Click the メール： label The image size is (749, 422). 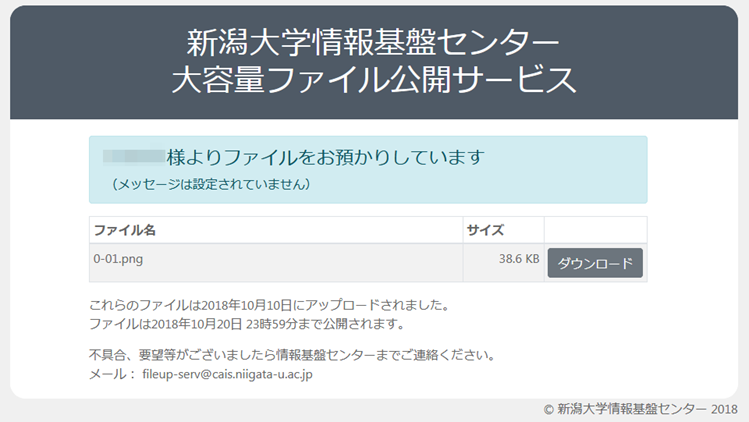tap(110, 374)
